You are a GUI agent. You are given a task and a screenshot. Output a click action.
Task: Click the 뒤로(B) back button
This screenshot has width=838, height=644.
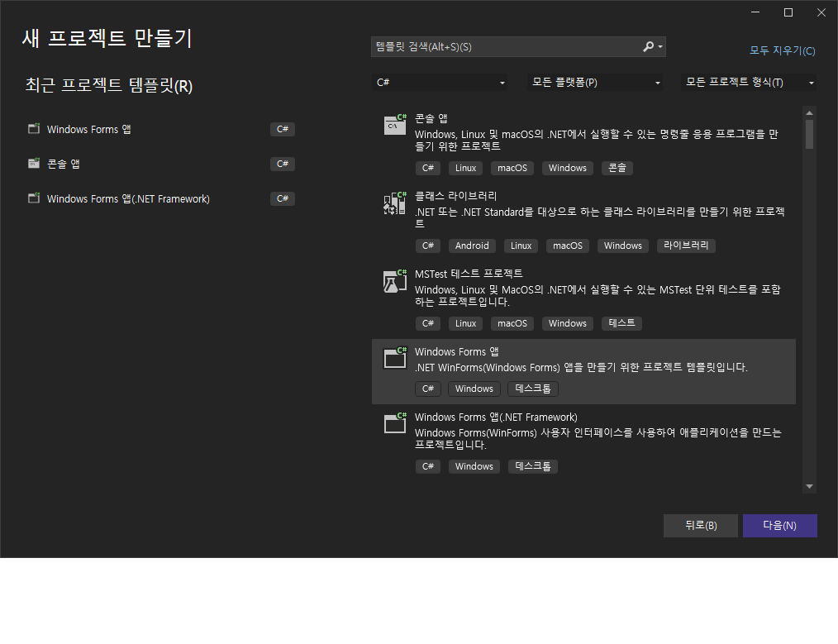pyautogui.click(x=701, y=525)
